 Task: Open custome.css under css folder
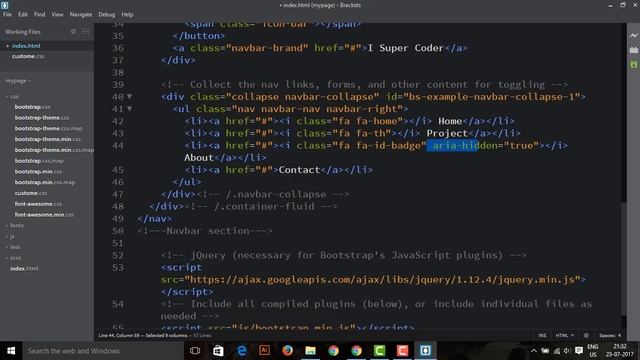31,193
